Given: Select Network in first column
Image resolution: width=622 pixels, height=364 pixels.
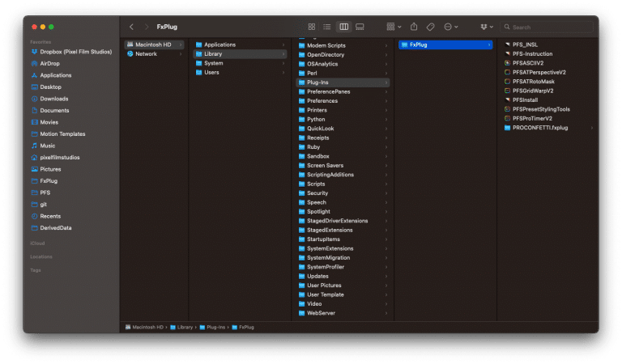Looking at the screenshot, I should click(x=154, y=54).
